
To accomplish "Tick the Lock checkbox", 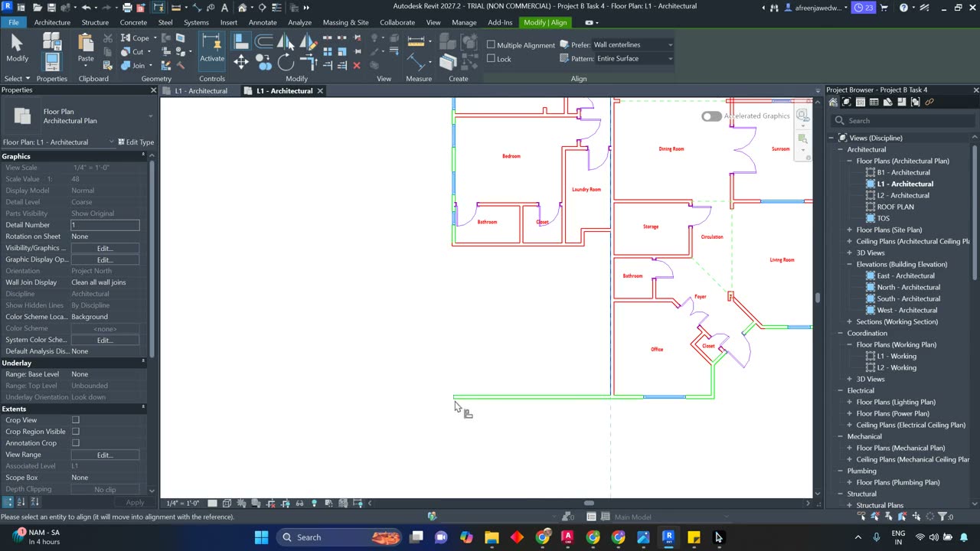I will pos(492,58).
